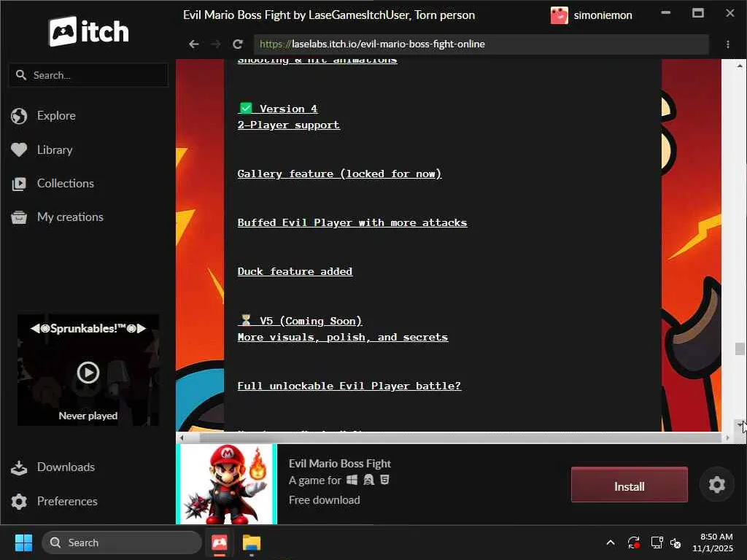Reload the page with refresh icon
This screenshot has width=747, height=560.
[238, 44]
